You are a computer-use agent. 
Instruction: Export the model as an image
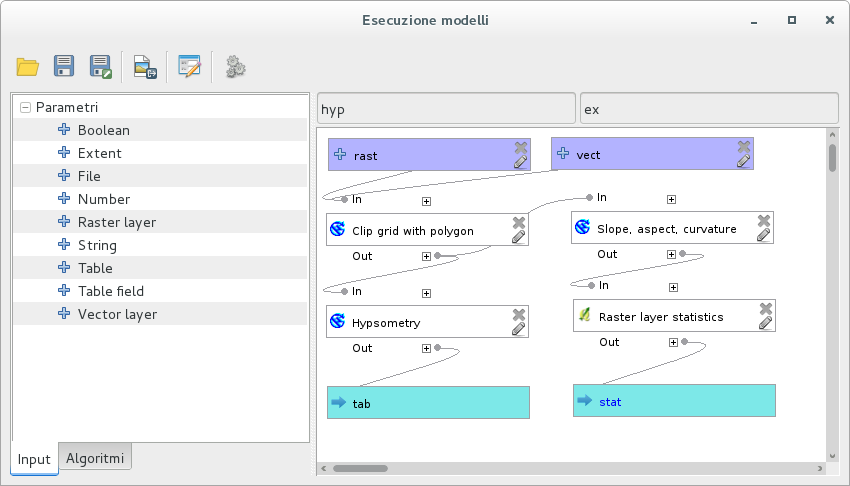point(146,67)
